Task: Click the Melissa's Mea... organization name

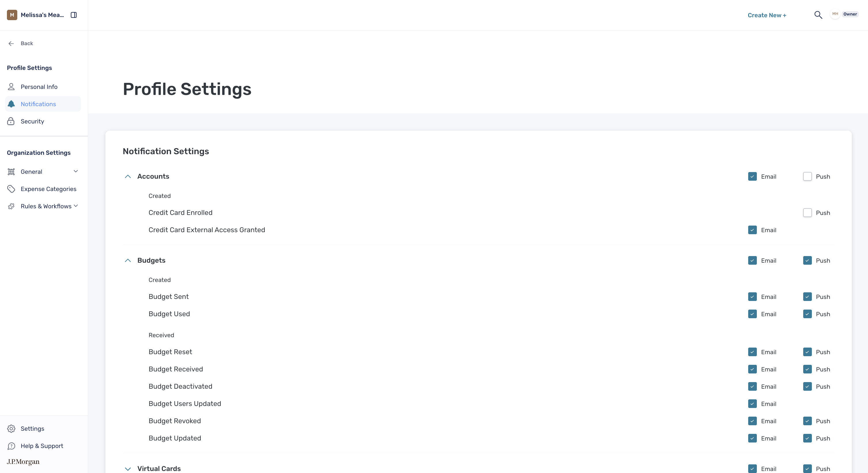Action: 42,15
